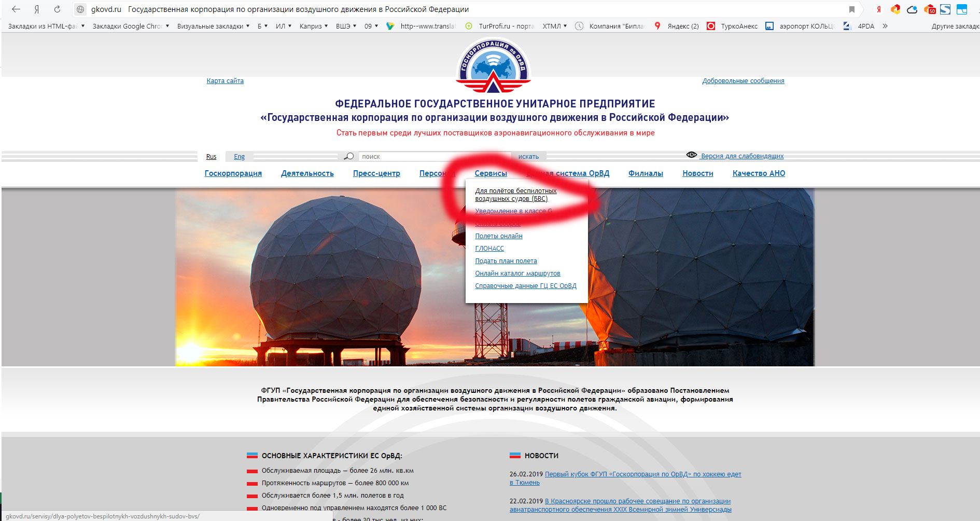The width and height of the screenshot is (980, 521).
Task: Bookmark this page using the bookmark icon
Action: (x=851, y=9)
